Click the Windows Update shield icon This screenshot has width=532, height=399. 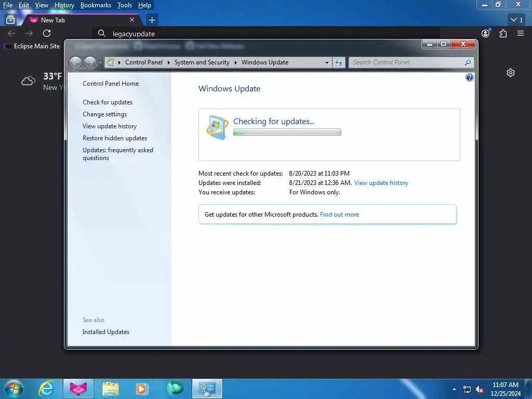click(217, 127)
